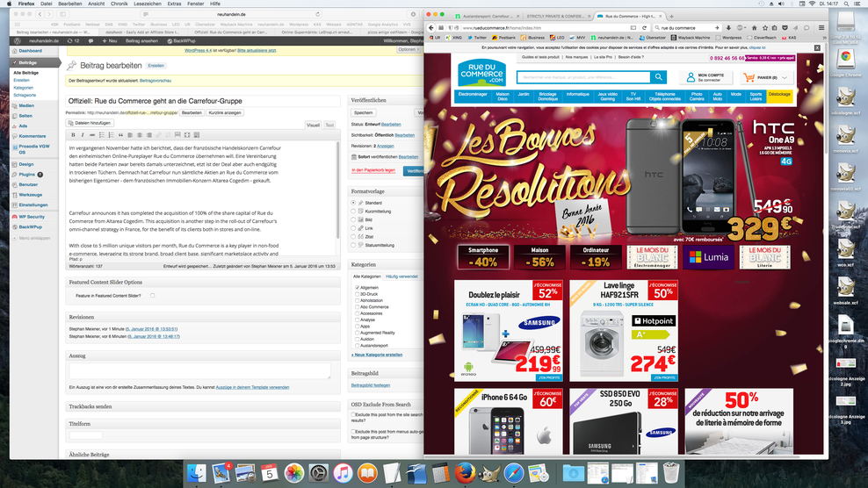Screen dimensions: 868x488
Task: Apply italic formatting in the post editor
Action: (x=83, y=135)
